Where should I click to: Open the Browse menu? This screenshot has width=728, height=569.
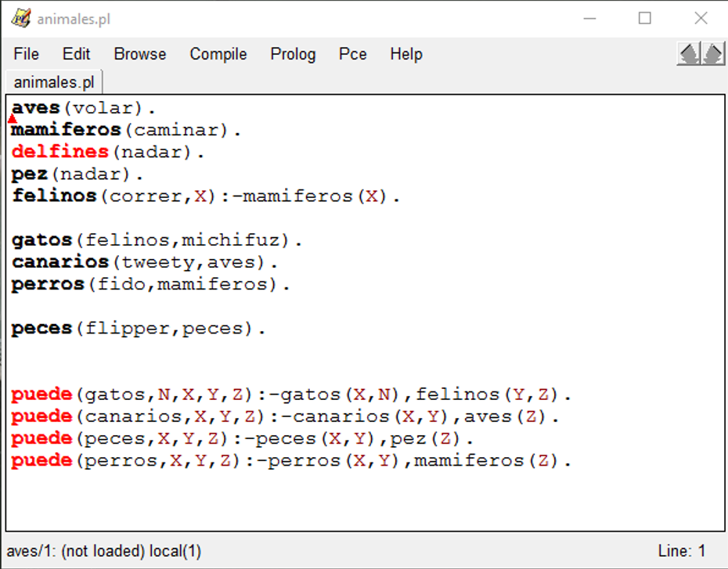[139, 54]
